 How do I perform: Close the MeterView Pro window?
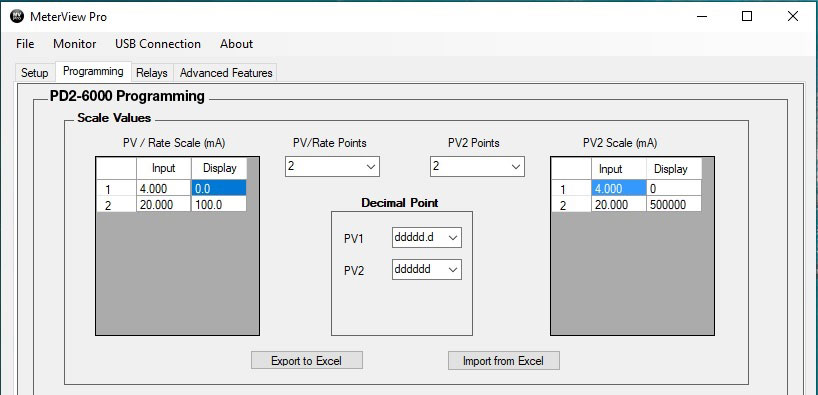(x=792, y=17)
